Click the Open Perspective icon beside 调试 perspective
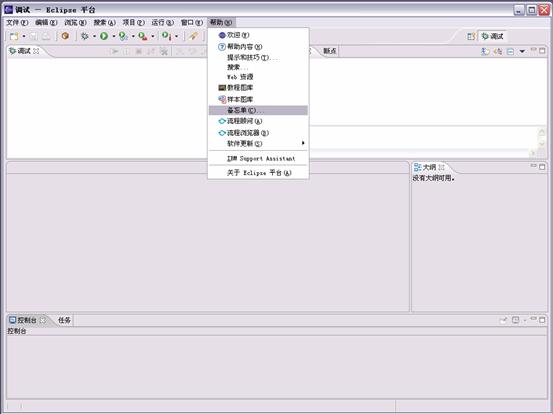The height and width of the screenshot is (414, 553). point(471,36)
